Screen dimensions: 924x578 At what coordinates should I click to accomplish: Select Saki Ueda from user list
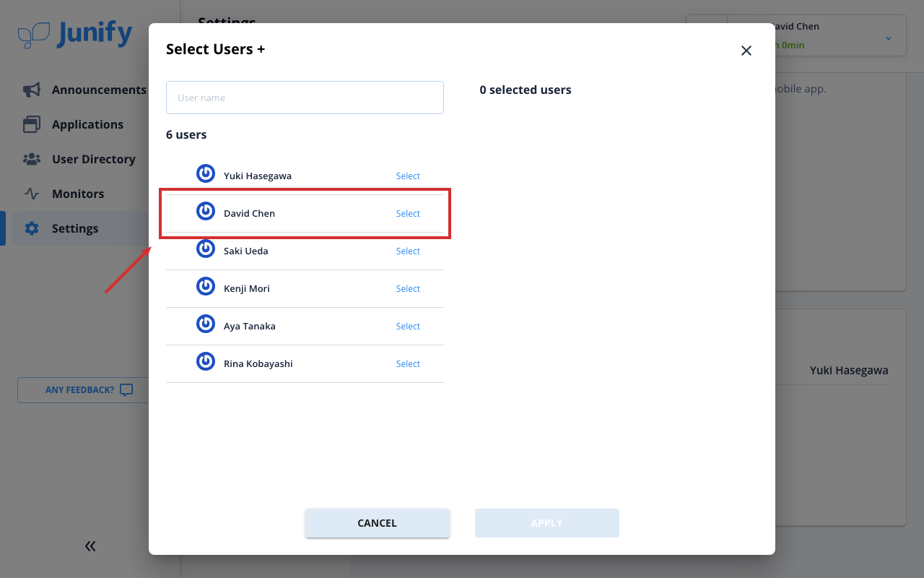click(408, 251)
